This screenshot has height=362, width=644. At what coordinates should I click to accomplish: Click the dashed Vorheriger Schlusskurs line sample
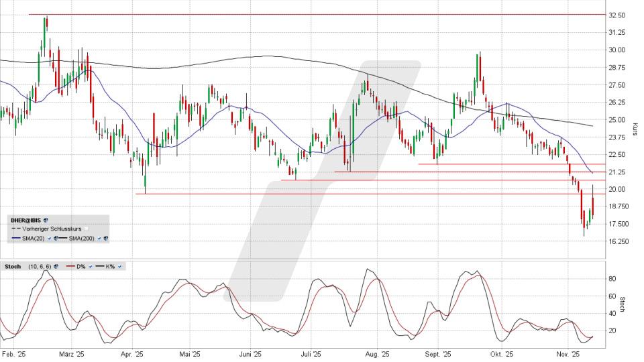15,229
